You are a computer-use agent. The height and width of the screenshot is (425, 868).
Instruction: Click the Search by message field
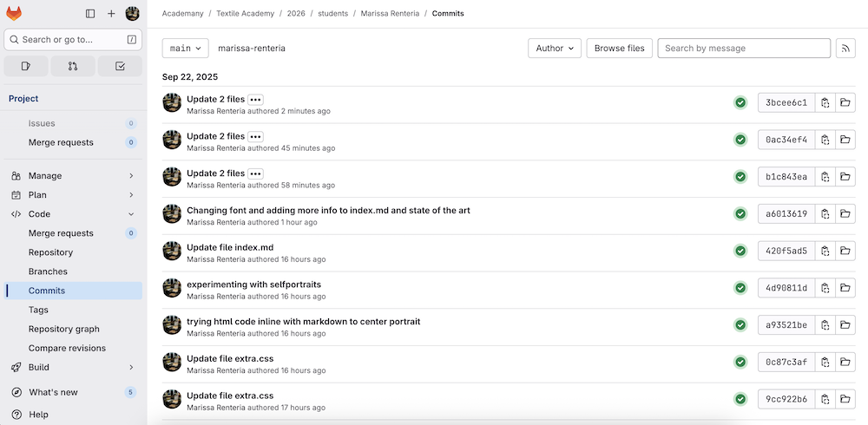tap(742, 49)
